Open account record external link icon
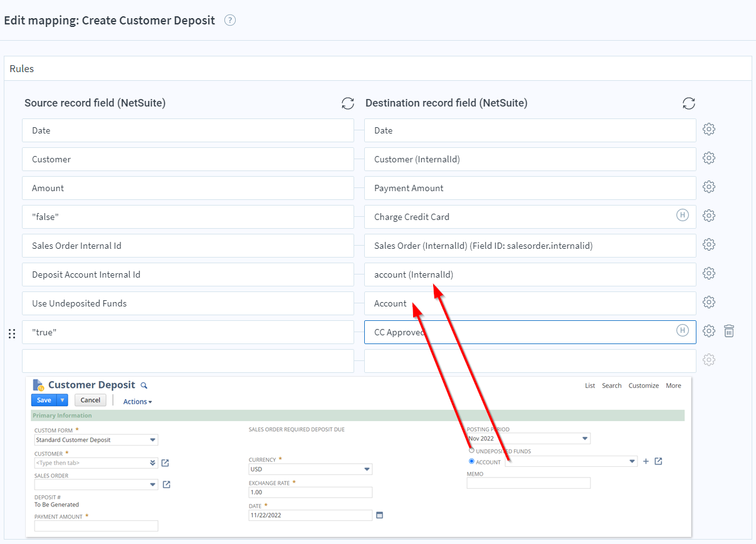Screen dimensions: 756x544 [658, 461]
